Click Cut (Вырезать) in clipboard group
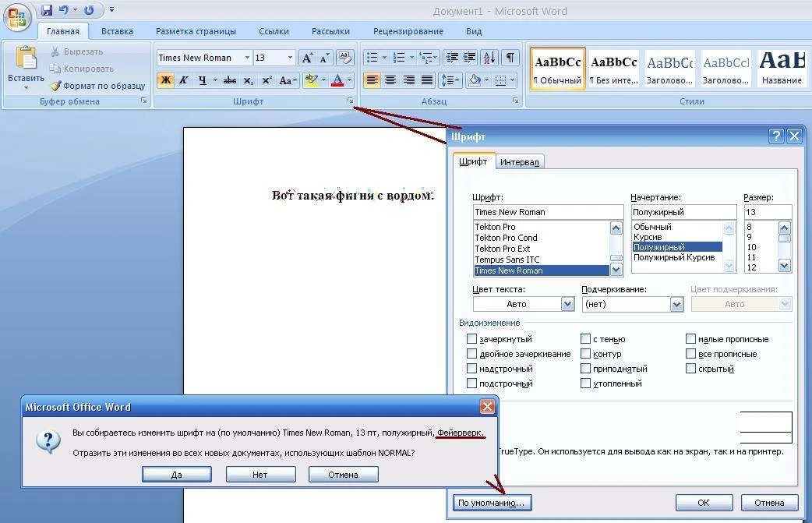 click(x=77, y=51)
